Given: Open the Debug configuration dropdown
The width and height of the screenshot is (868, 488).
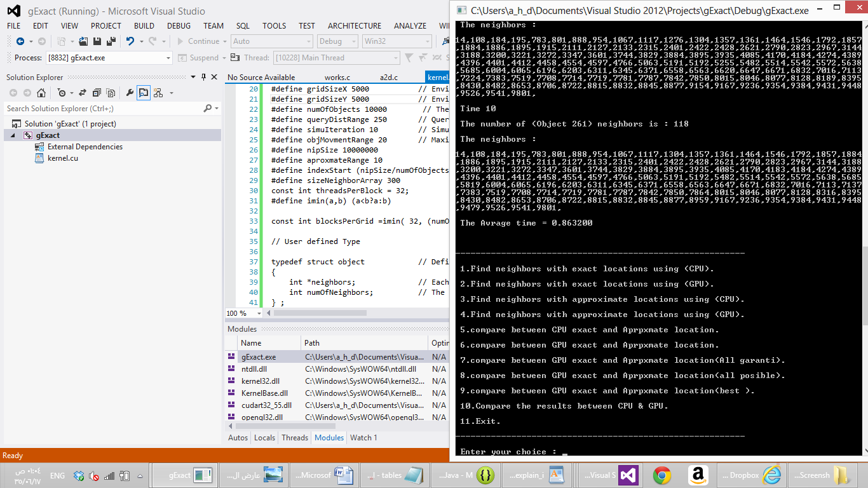Looking at the screenshot, I should pos(337,41).
